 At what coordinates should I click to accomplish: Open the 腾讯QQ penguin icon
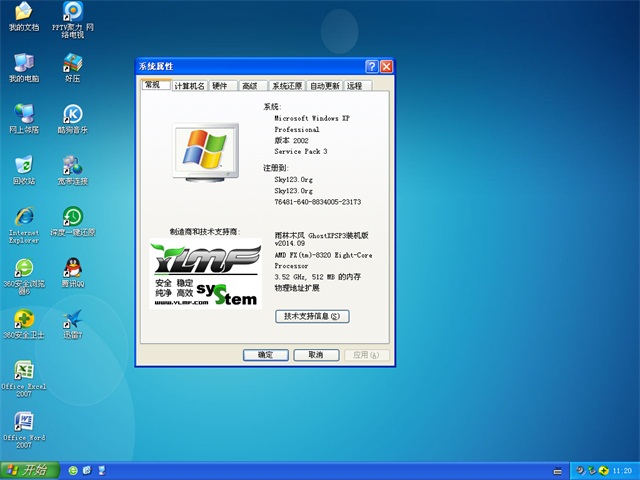[x=72, y=268]
